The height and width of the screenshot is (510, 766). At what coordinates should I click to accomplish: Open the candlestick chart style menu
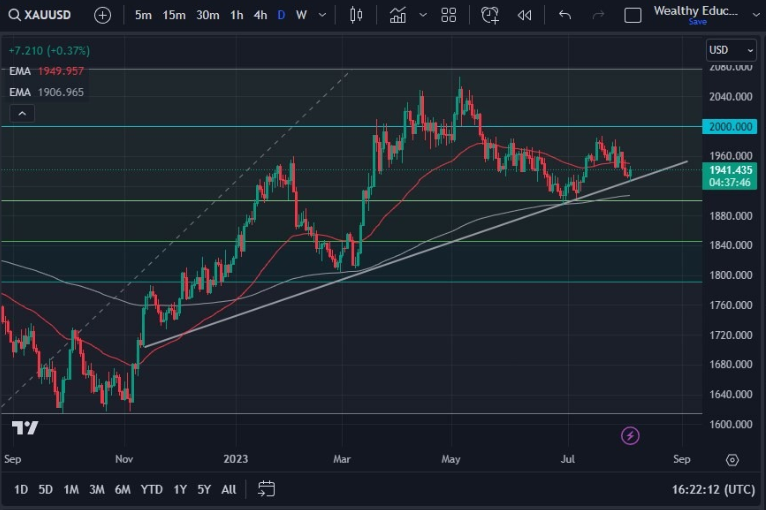coord(357,15)
